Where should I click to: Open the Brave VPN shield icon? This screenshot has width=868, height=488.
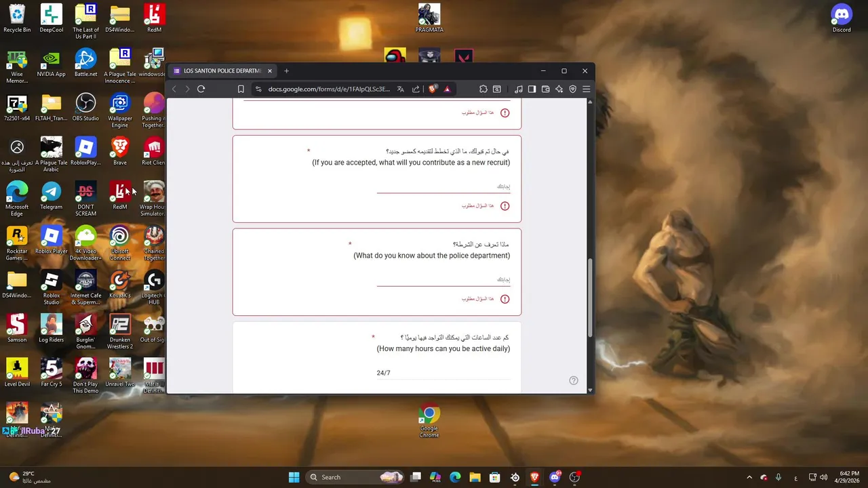pos(573,89)
